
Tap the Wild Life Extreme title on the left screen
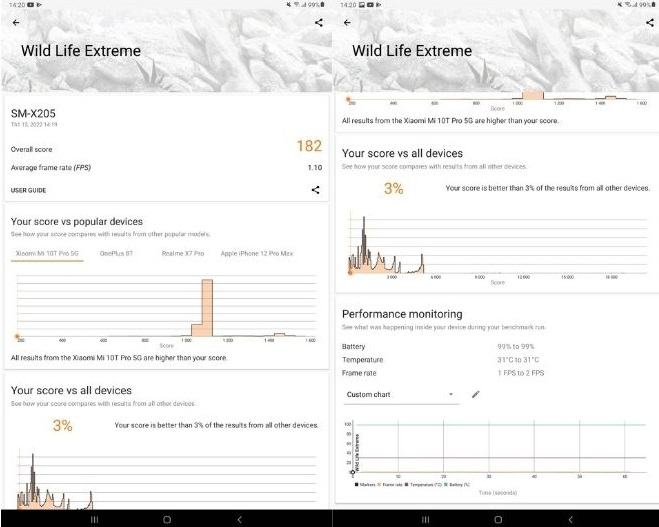81,51
